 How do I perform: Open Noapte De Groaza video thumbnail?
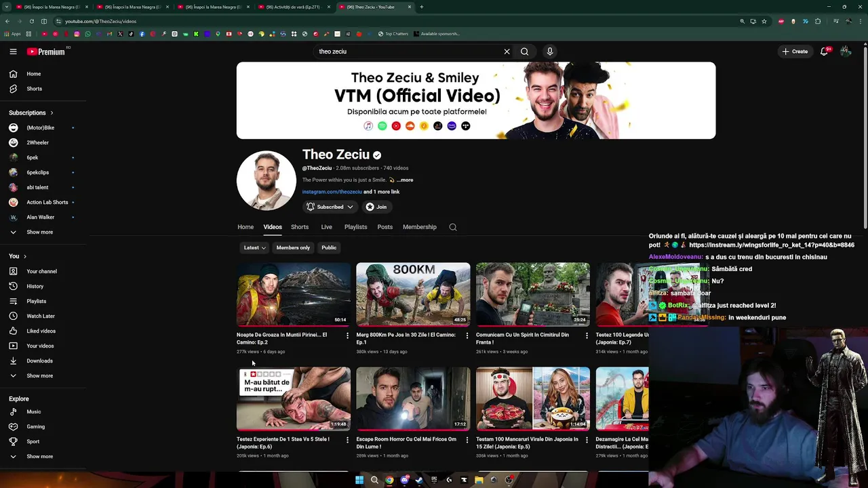point(294,294)
